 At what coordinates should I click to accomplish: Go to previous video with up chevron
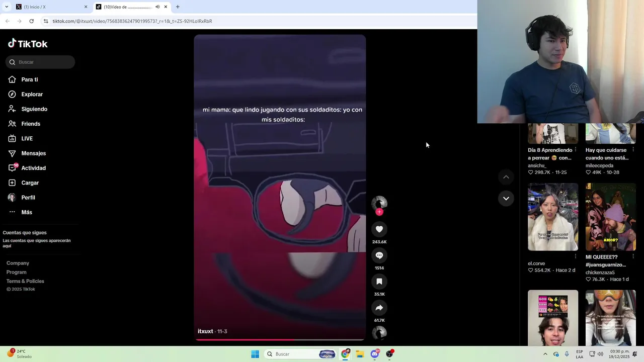tap(506, 177)
